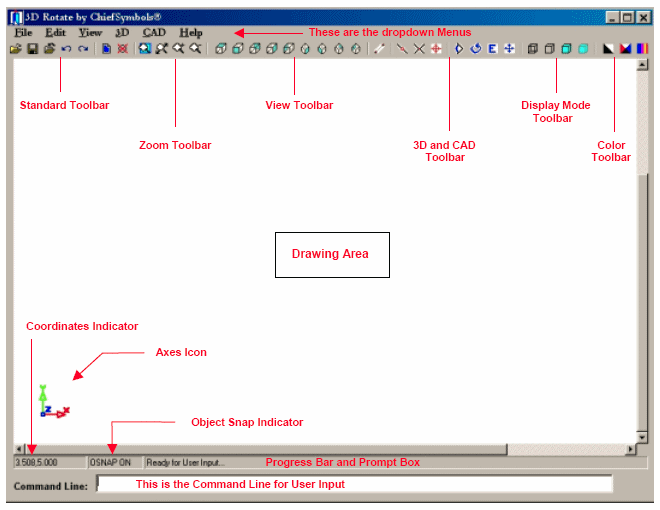Click the red blue black color scheme icon
Screen dimensions: 660x510
click(625, 49)
